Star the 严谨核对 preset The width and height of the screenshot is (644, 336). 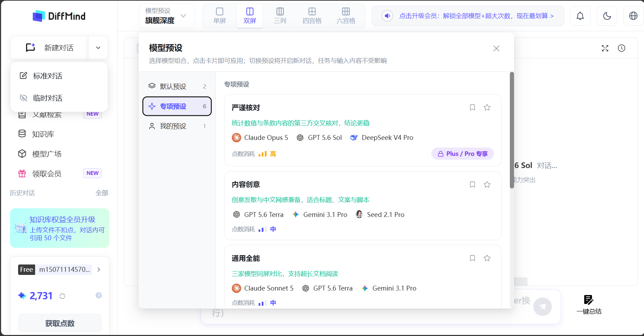(x=487, y=108)
